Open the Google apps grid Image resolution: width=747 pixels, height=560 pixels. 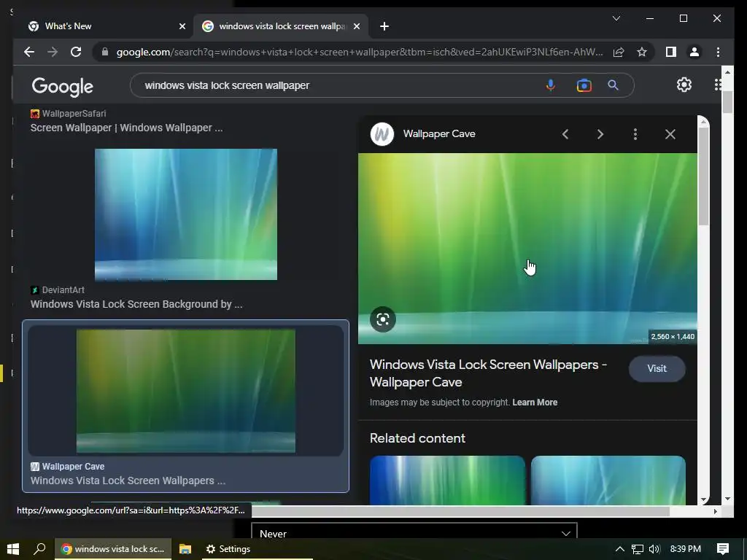(718, 85)
